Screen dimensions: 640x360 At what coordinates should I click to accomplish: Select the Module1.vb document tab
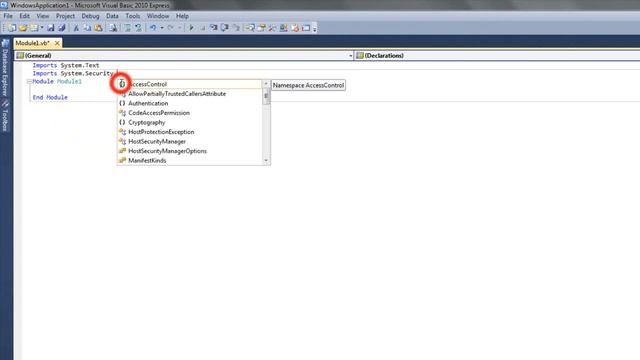[33, 43]
